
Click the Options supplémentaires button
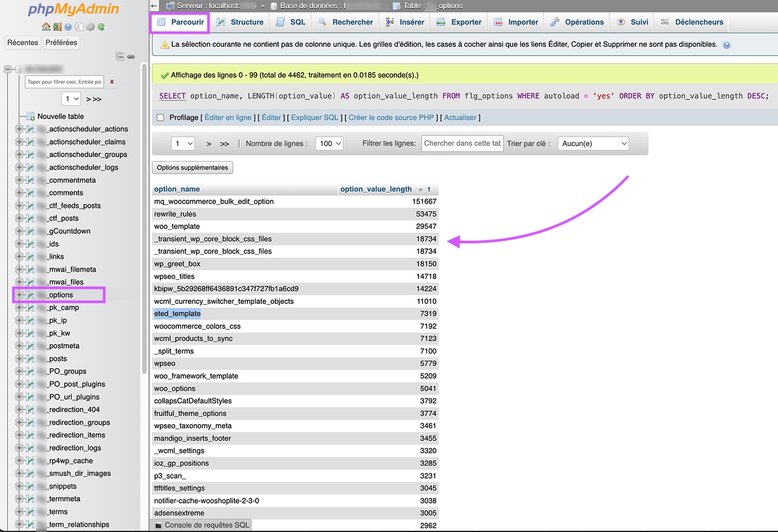coord(192,167)
